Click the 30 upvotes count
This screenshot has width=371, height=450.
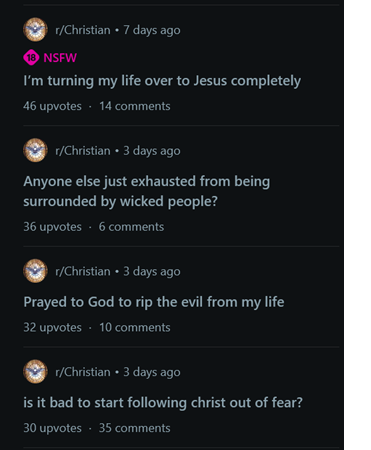[52, 428]
